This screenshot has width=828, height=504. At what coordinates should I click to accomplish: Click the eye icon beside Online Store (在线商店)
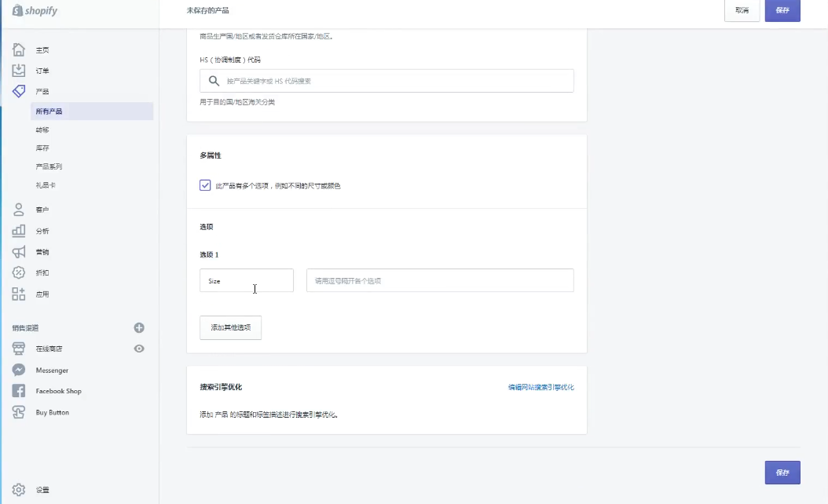(139, 349)
